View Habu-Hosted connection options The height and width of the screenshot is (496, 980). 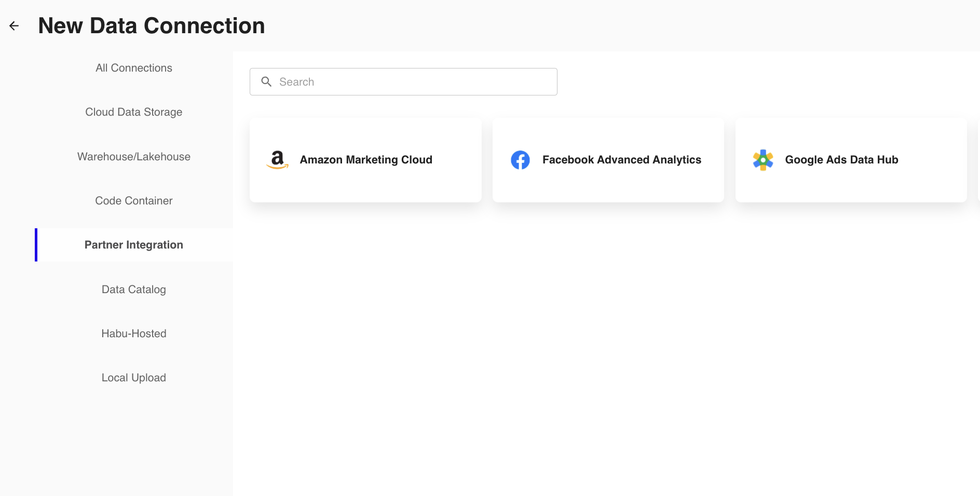tap(134, 334)
